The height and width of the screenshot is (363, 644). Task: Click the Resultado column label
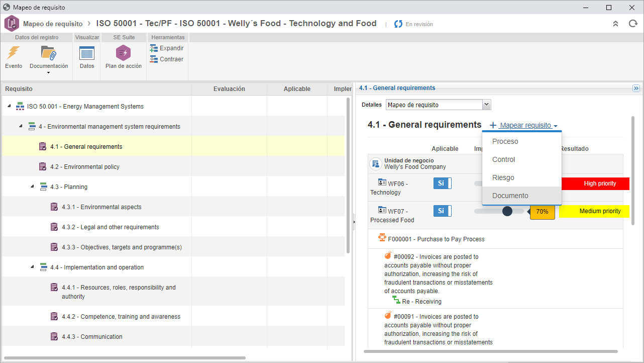point(574,149)
